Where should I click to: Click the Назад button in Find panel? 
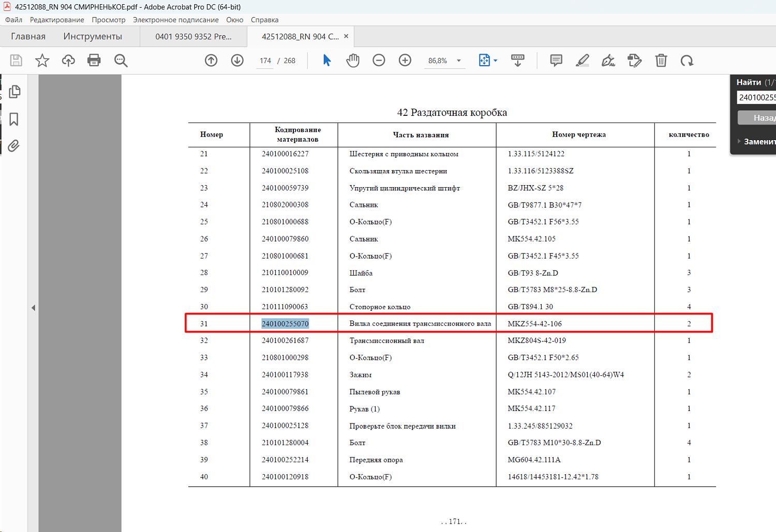[x=757, y=118]
